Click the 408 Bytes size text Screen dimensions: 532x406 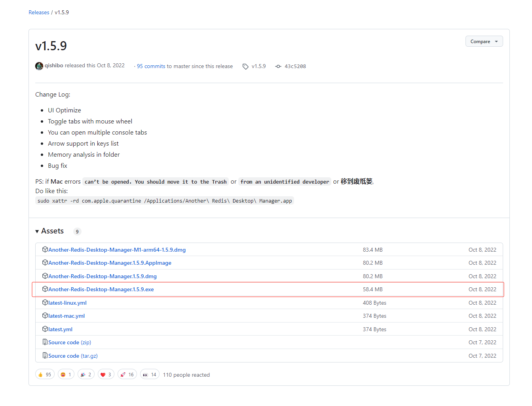point(374,303)
